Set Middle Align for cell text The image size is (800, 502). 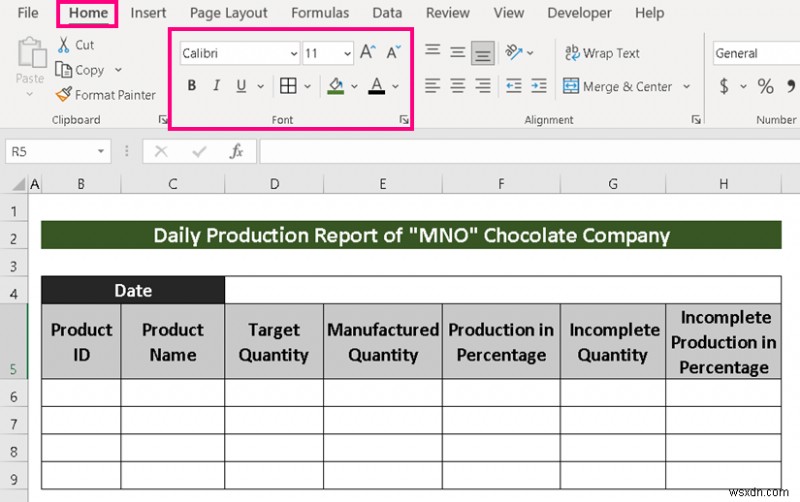(x=458, y=52)
